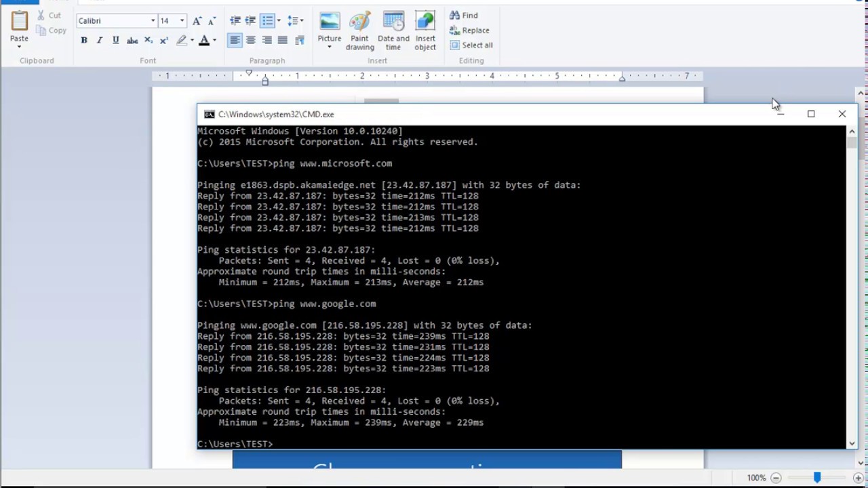This screenshot has width=868, height=488.
Task: Click the zoom out minus button
Action: (776, 478)
